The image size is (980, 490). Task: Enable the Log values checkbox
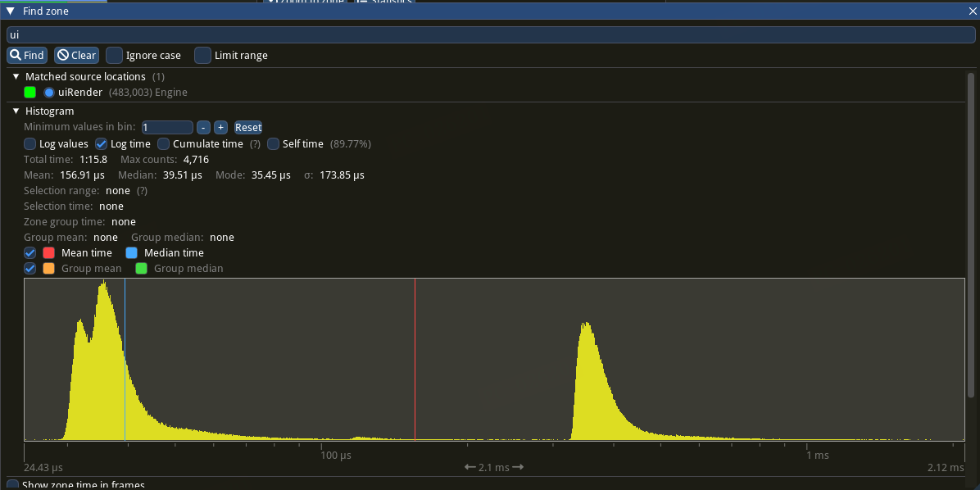click(x=30, y=143)
